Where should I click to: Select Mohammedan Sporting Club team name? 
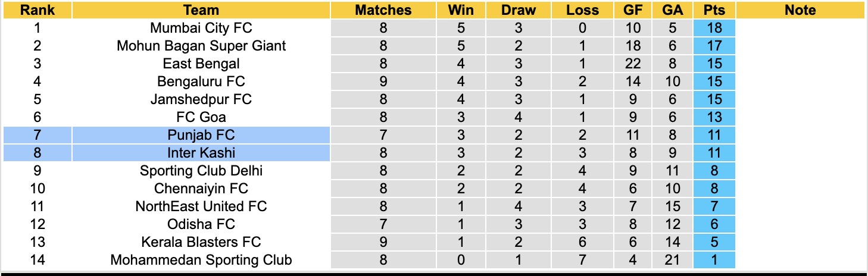coord(201,260)
